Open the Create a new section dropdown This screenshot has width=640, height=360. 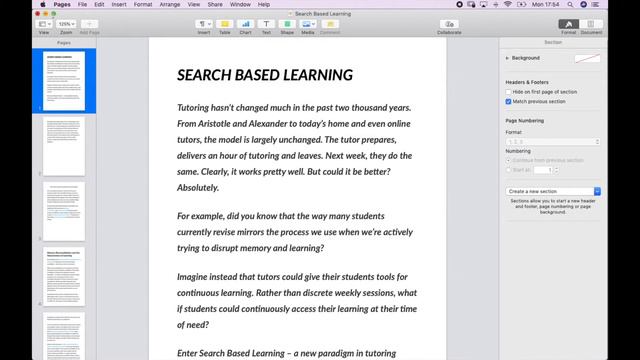[x=553, y=191]
